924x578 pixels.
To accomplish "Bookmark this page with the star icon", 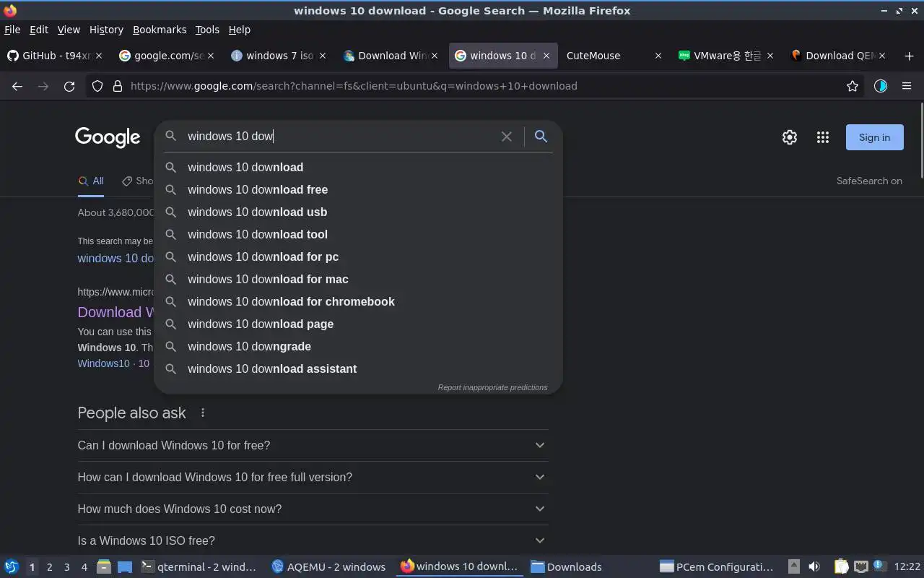I will click(853, 86).
